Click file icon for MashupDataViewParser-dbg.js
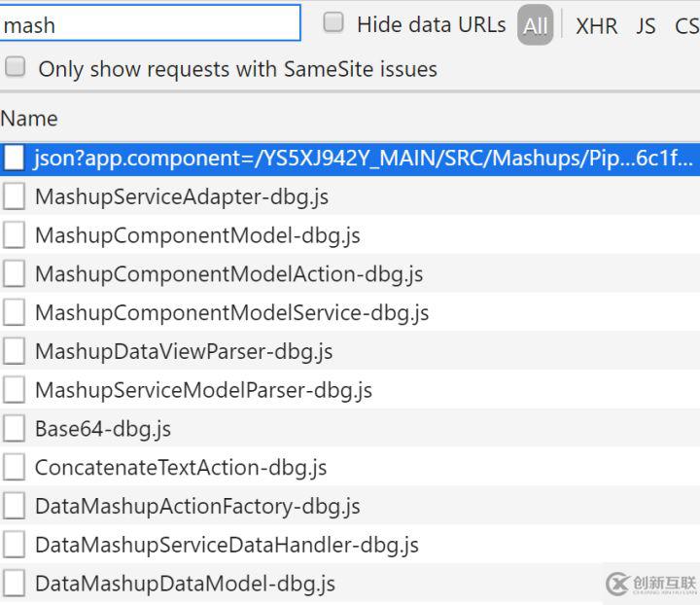This screenshot has width=700, height=605. tap(15, 351)
